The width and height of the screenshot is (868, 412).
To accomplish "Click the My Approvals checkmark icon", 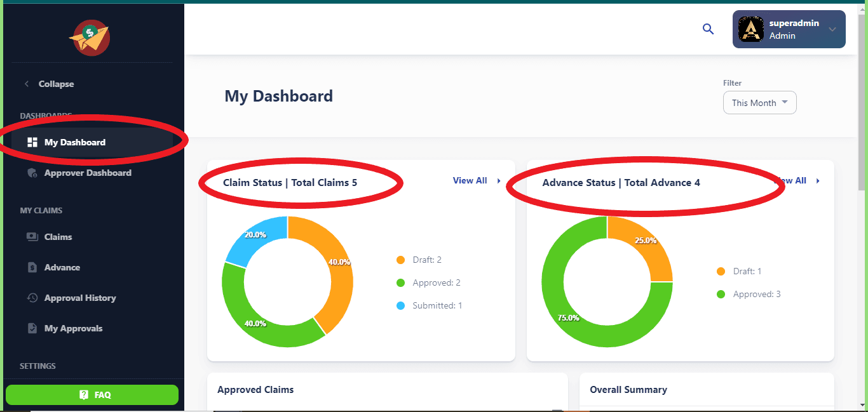I will (x=32, y=328).
